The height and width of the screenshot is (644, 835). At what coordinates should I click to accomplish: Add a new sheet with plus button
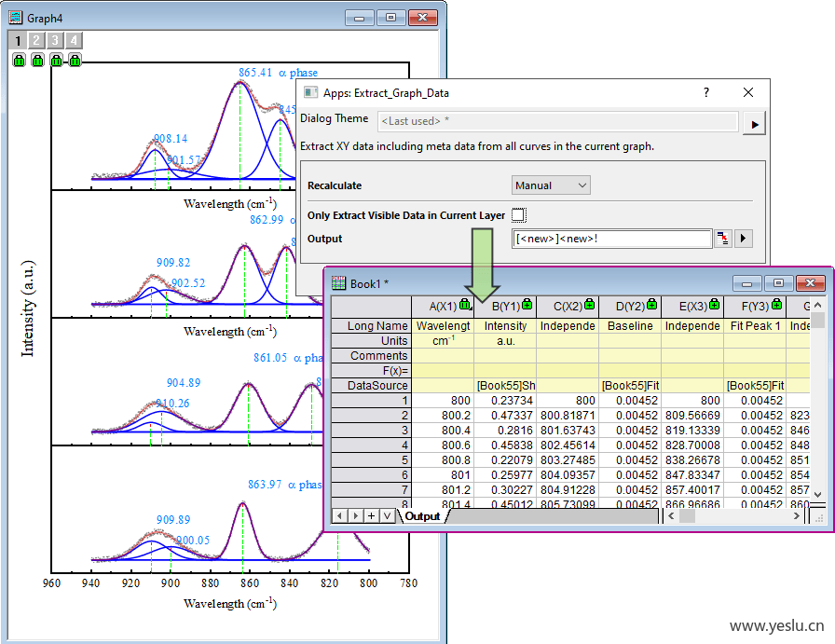coord(371,515)
